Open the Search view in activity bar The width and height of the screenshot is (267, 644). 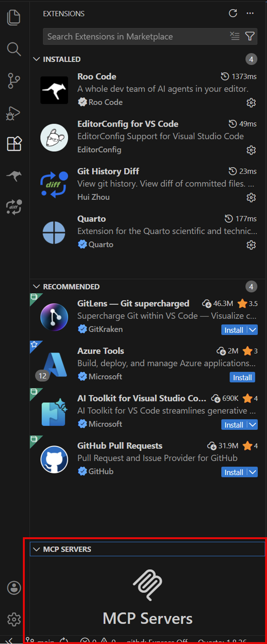pos(14,49)
